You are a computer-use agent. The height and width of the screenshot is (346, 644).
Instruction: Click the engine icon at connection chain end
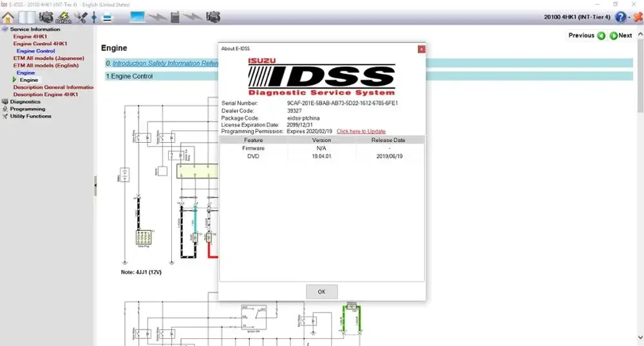[x=213, y=17]
